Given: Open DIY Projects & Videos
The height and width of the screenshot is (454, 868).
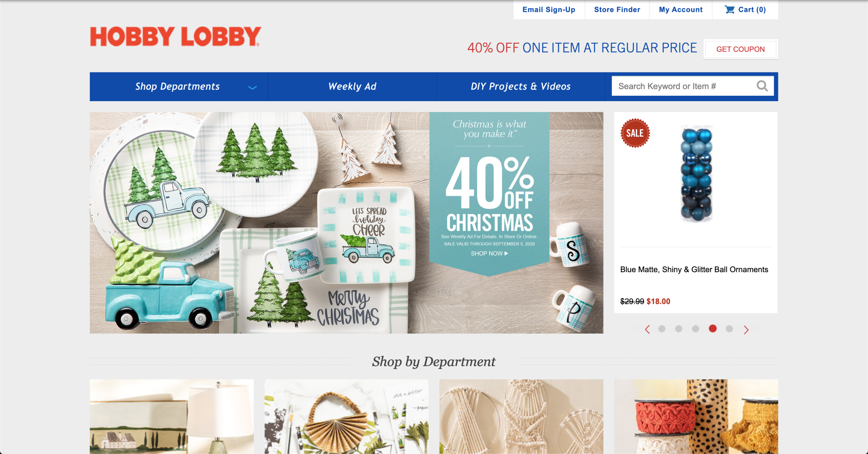Looking at the screenshot, I should [x=520, y=86].
